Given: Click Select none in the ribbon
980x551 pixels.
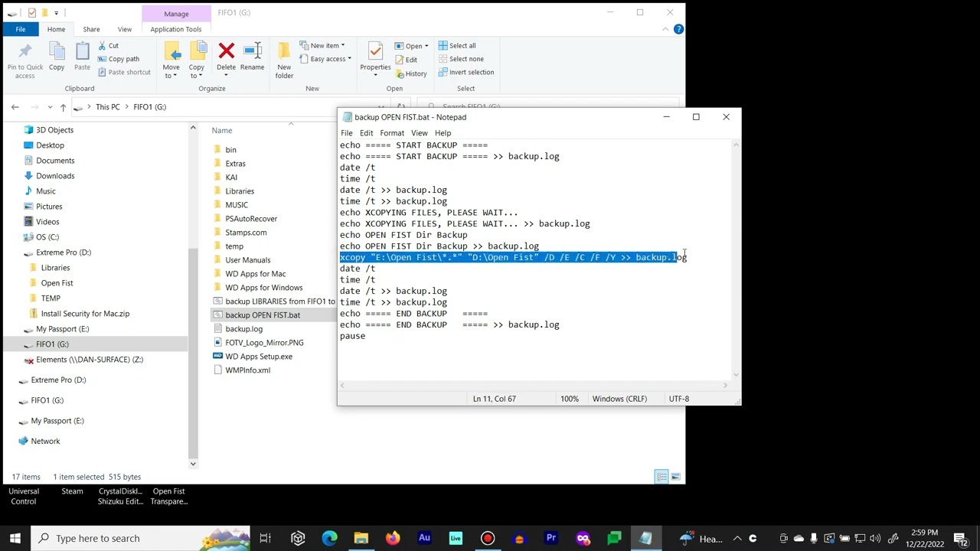Looking at the screenshot, I should (461, 59).
